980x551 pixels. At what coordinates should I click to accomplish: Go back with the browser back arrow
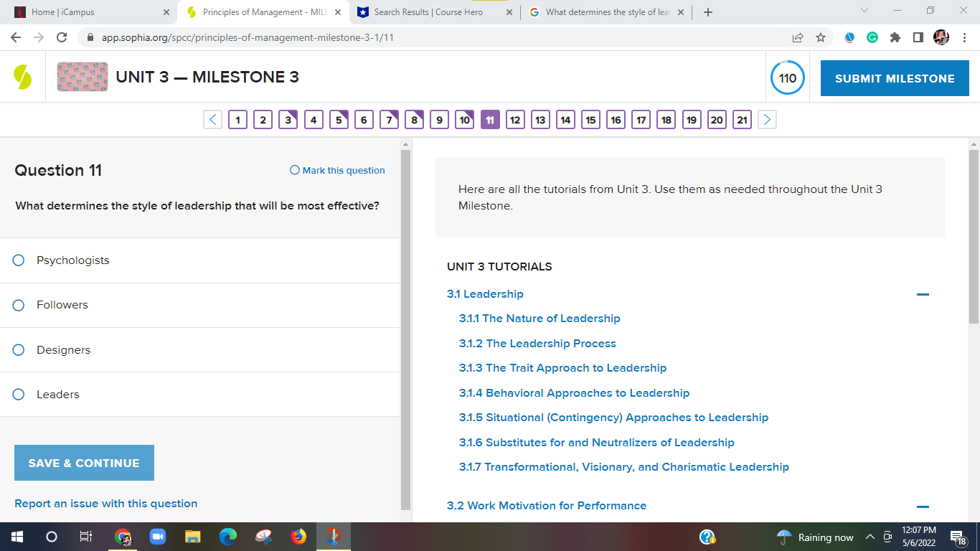point(16,37)
